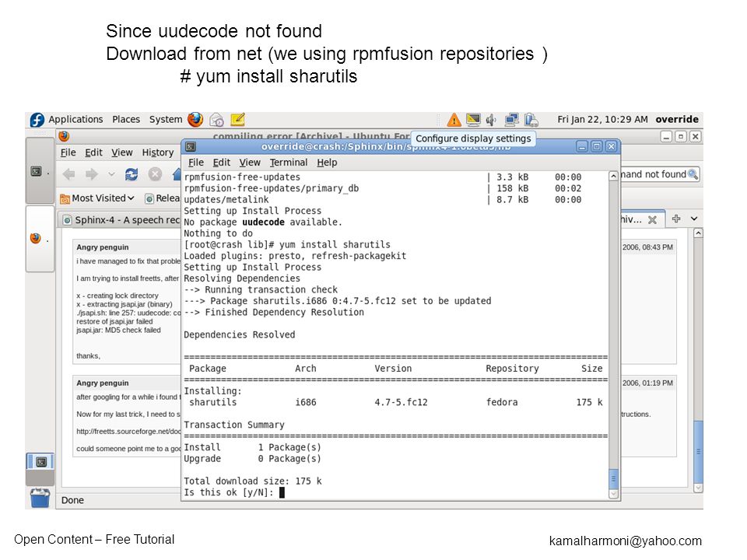Open the sticky notes panel icon
747x560 pixels.
click(x=238, y=119)
